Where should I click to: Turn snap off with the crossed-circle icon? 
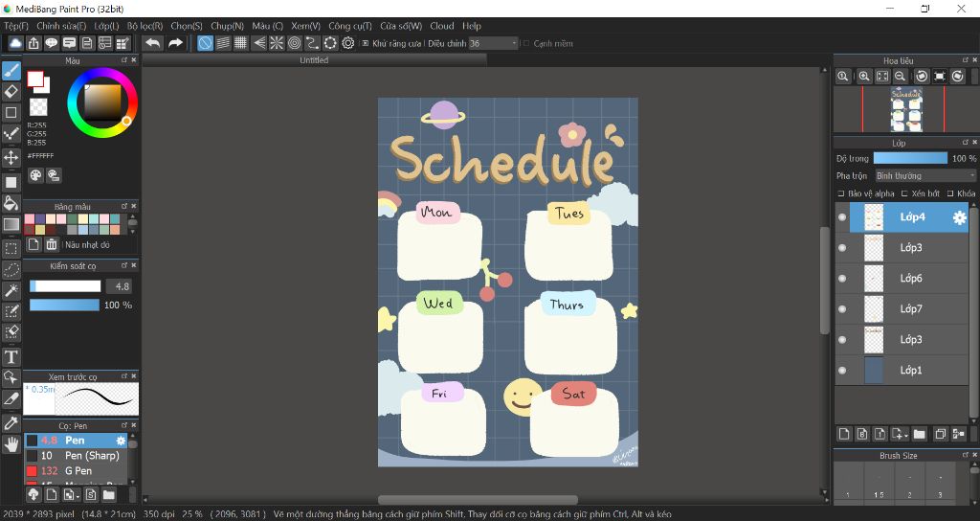pyautogui.click(x=205, y=42)
